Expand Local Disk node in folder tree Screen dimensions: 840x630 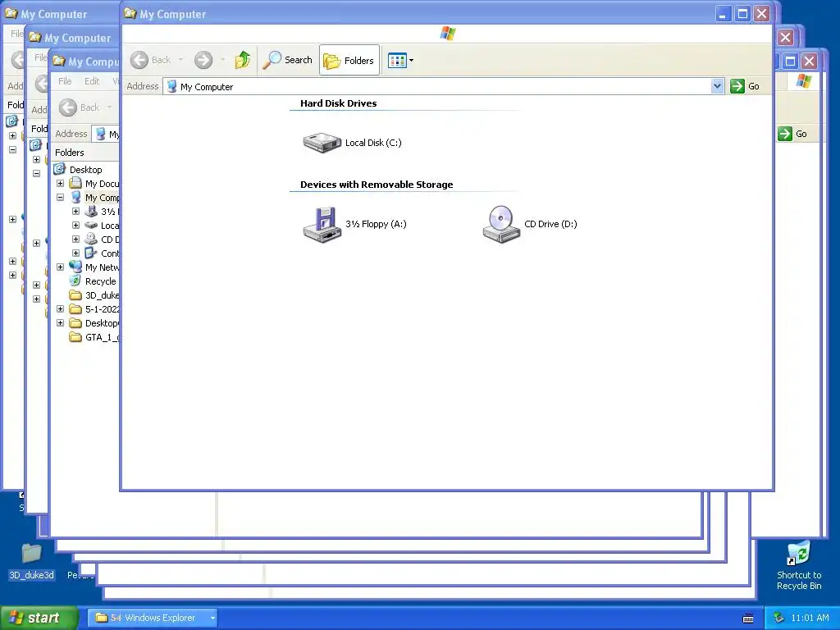point(75,226)
